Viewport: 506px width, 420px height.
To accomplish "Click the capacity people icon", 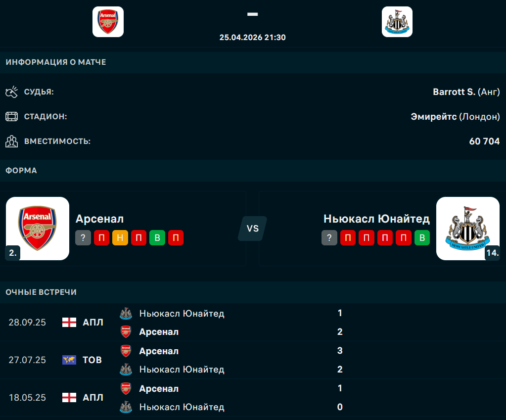I will click(x=11, y=141).
